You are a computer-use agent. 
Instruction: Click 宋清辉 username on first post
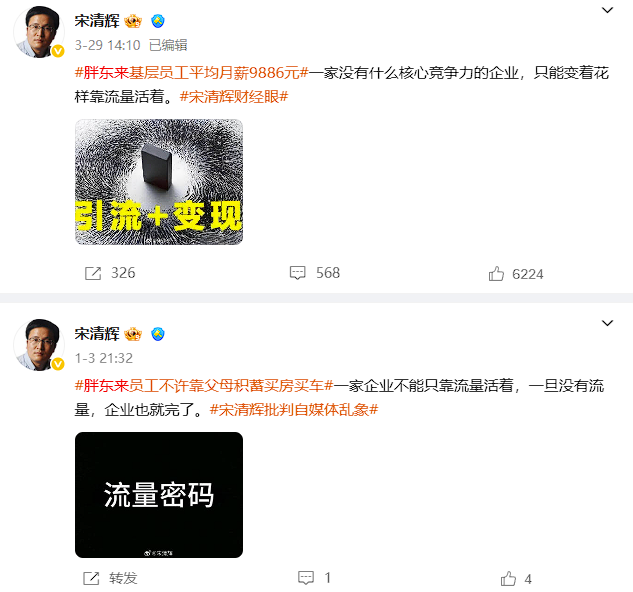pyautogui.click(x=97, y=21)
